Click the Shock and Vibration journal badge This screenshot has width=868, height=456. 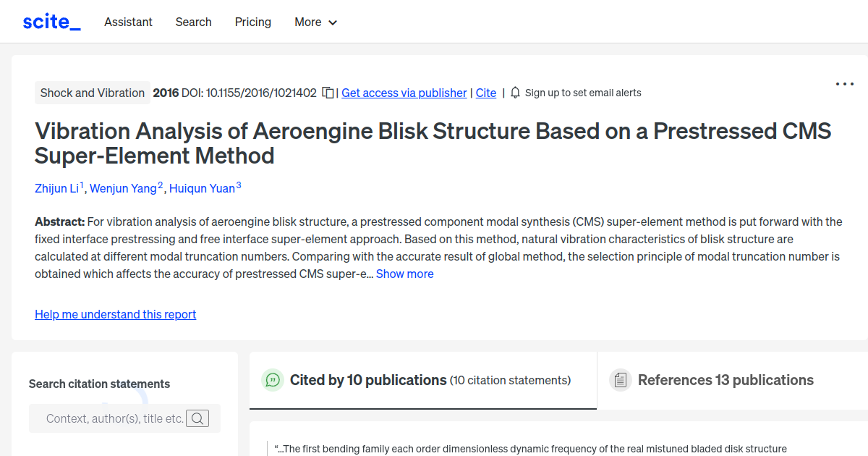click(92, 93)
